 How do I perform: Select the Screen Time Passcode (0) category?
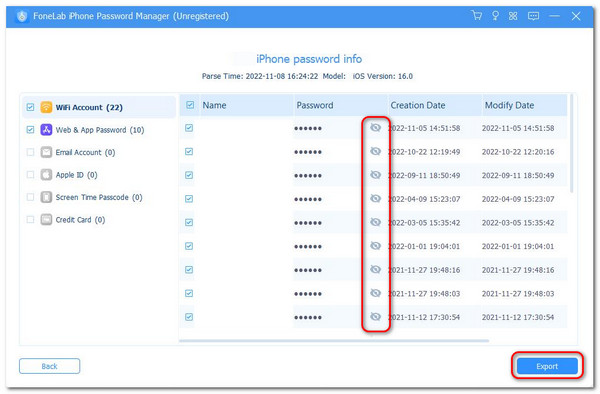point(99,197)
